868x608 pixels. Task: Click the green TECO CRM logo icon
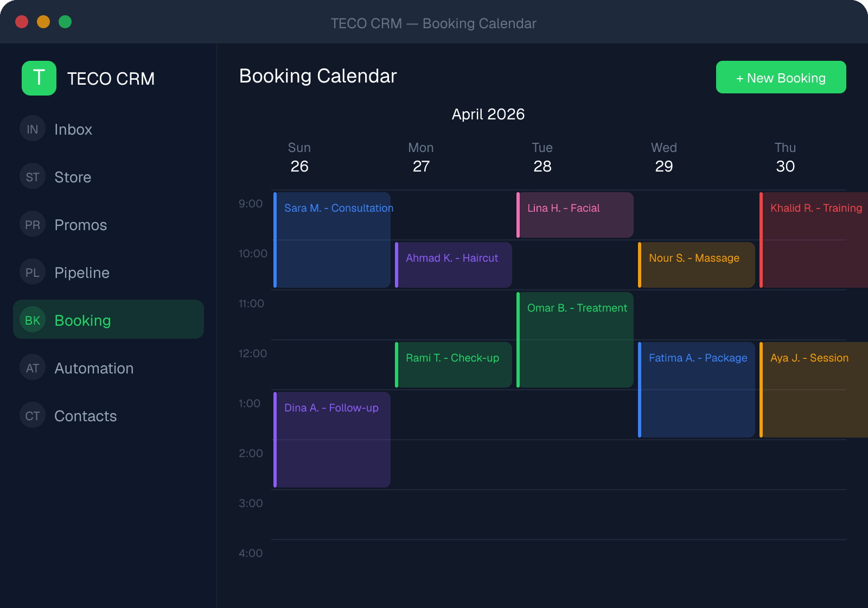pyautogui.click(x=39, y=78)
